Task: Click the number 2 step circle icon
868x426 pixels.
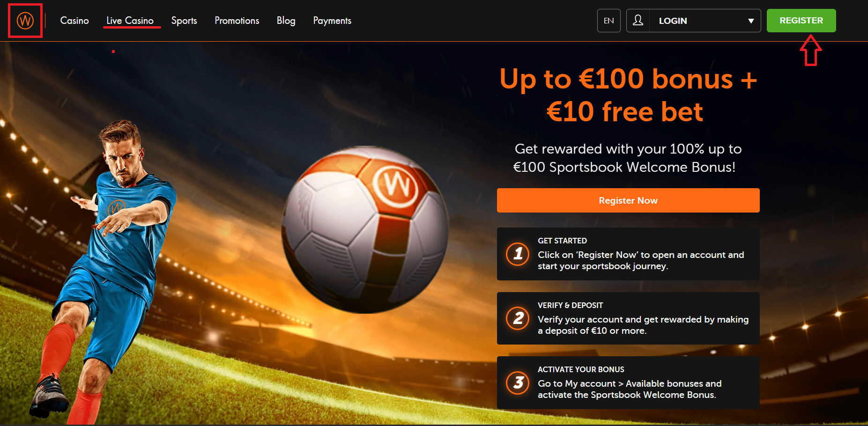Action: pos(518,318)
